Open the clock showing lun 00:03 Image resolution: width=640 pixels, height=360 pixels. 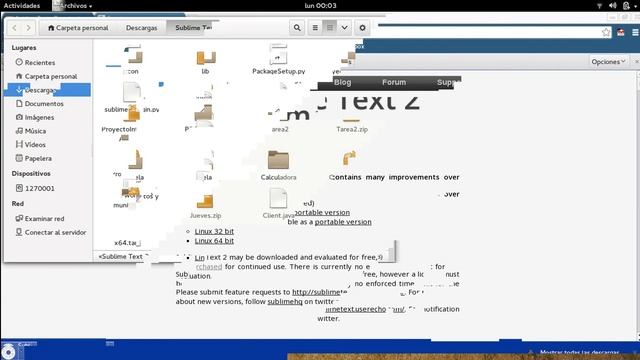tap(320, 6)
